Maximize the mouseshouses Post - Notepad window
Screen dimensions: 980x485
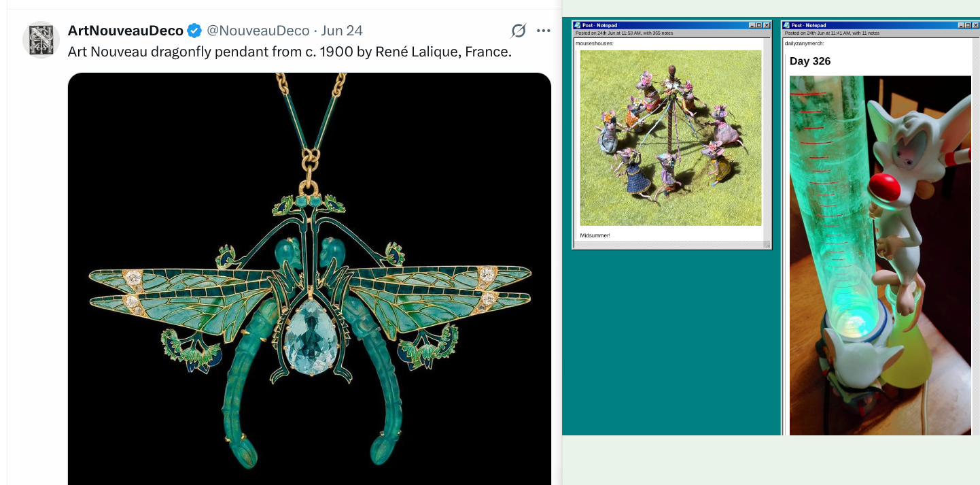click(x=759, y=25)
